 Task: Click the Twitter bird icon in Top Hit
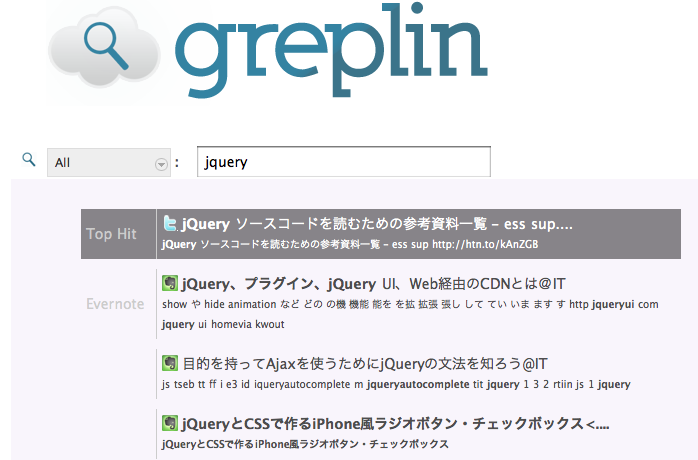[x=170, y=223]
